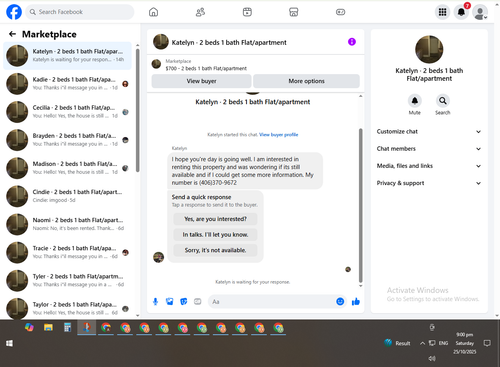This screenshot has width=500, height=367.
Task: Send quick response 'Sorry, it's not available.'
Action: (x=215, y=250)
